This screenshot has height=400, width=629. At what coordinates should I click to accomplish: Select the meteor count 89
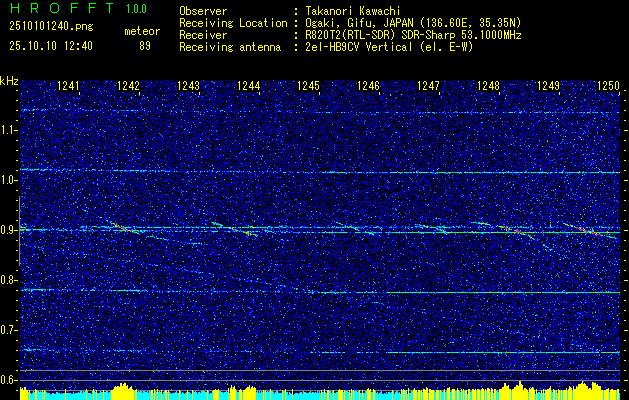(x=145, y=46)
